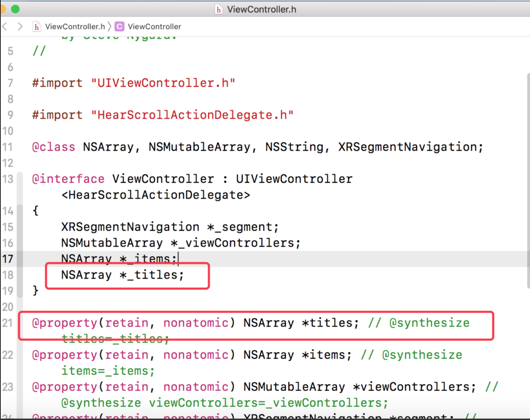Click the @class keyword on line 11

tap(54, 147)
